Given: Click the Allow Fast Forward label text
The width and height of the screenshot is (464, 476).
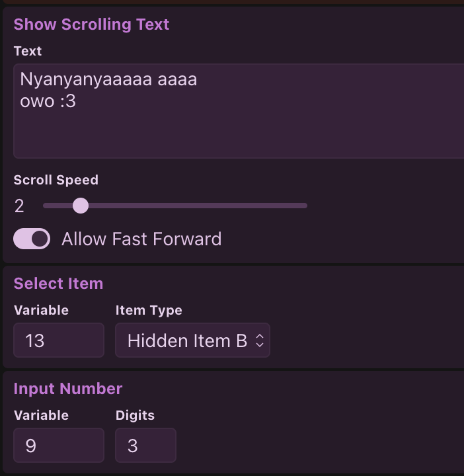Looking at the screenshot, I should pyautogui.click(x=141, y=239).
